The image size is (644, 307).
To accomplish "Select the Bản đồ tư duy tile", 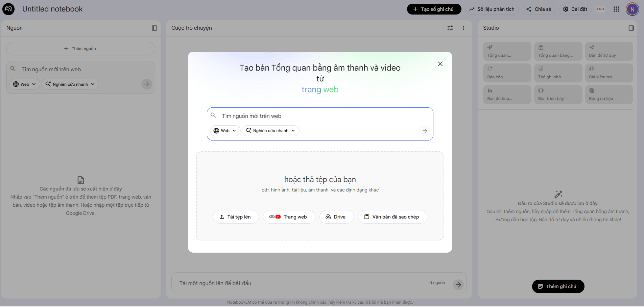I will click(x=609, y=51).
